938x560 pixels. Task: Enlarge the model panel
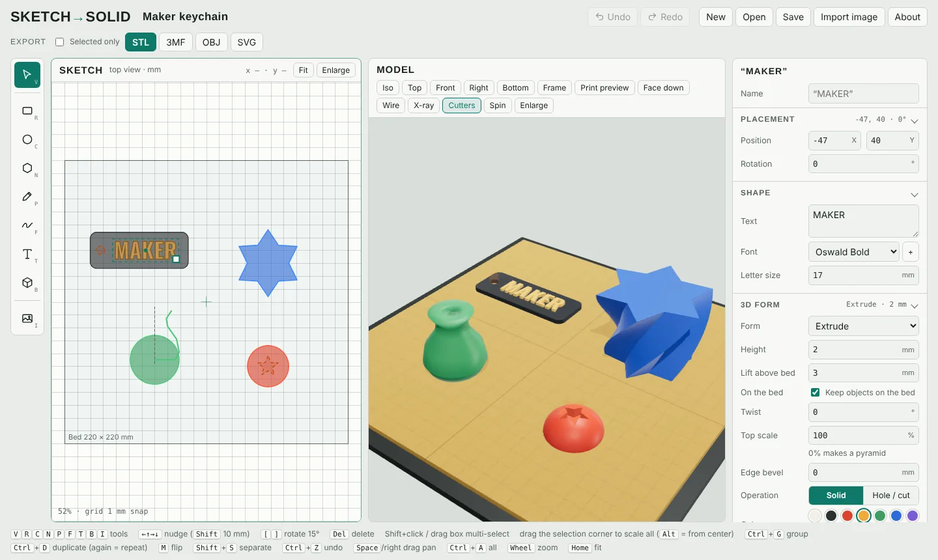click(534, 105)
